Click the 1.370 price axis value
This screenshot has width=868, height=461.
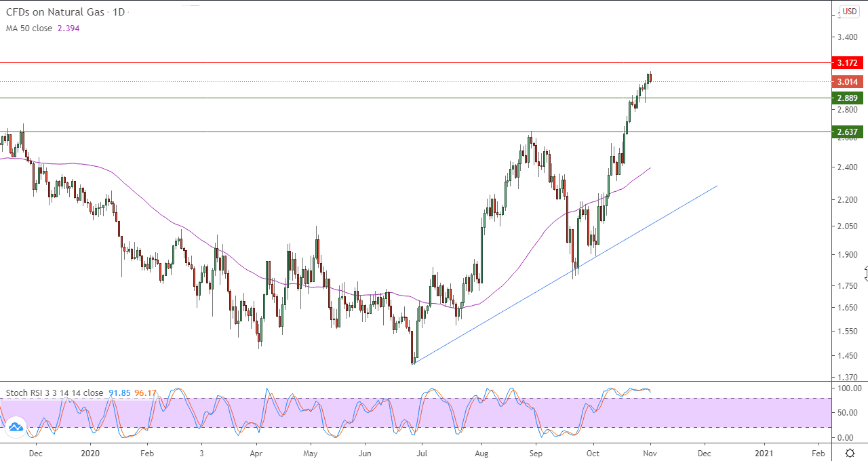848,377
